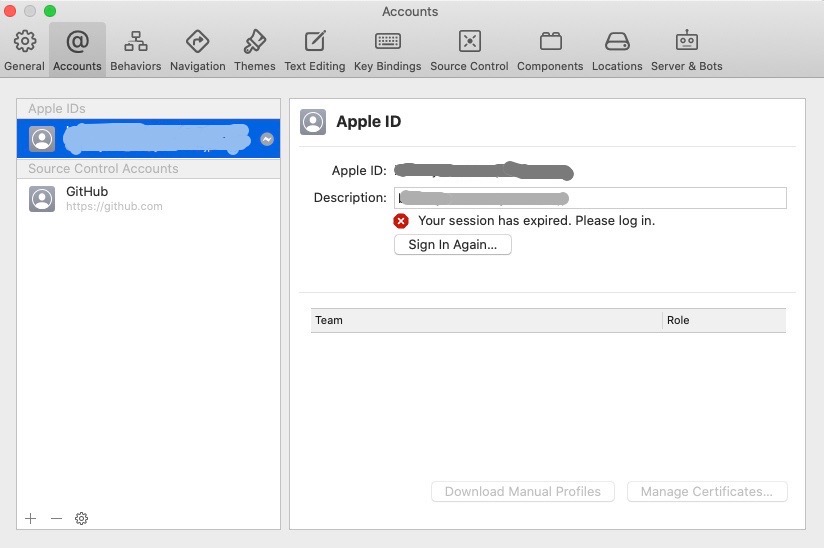This screenshot has height=548, width=824.
Task: Open the Themes preferences pane
Action: point(255,50)
